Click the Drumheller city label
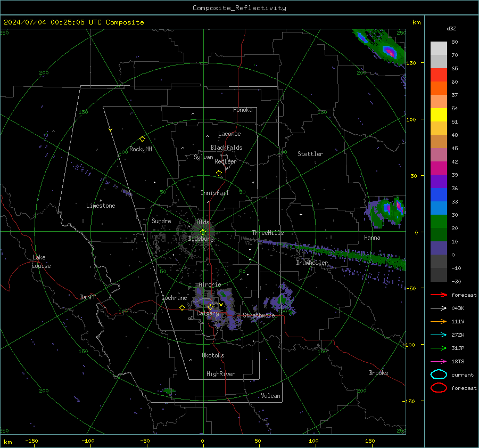Screen dimensions: 479x448 pyautogui.click(x=312, y=263)
